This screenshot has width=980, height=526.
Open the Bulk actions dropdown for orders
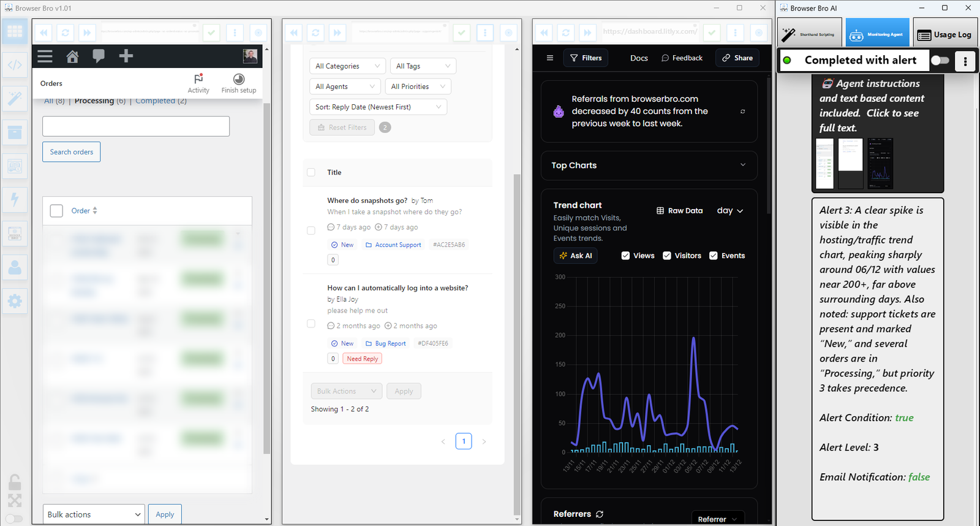[94, 514]
